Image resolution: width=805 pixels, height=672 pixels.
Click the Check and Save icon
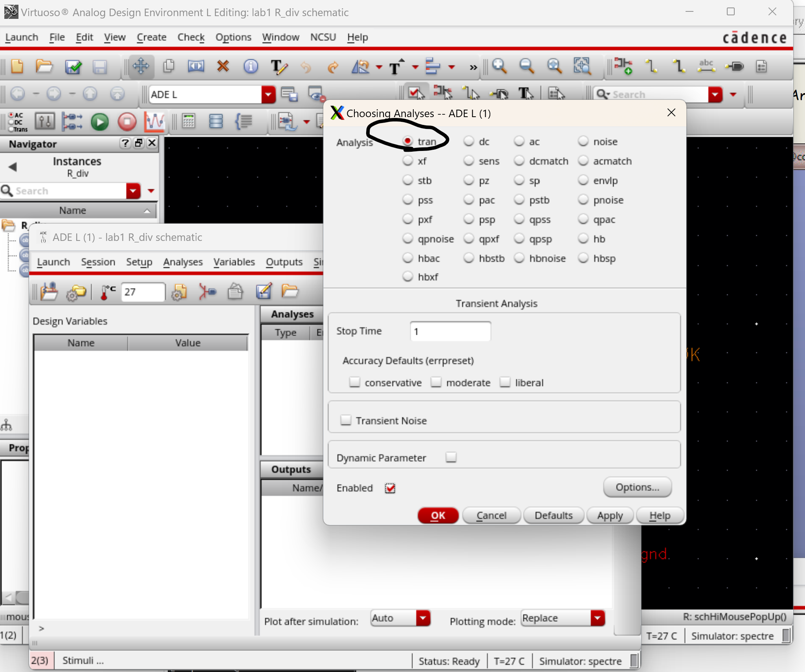73,67
